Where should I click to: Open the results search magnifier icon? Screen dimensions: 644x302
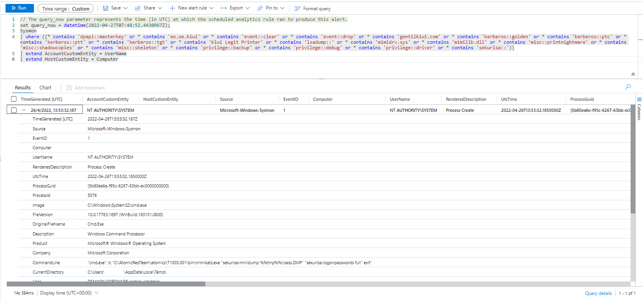coord(628,87)
